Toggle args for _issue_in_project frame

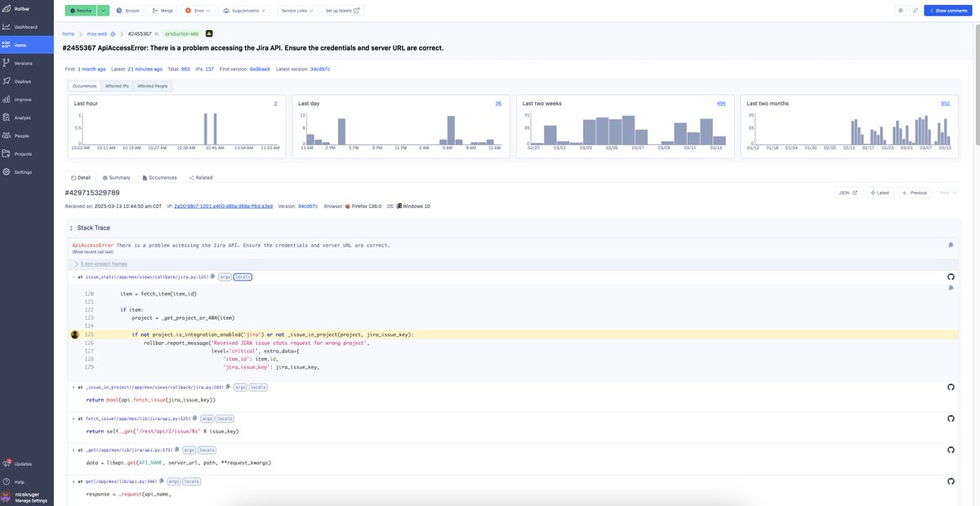240,387
